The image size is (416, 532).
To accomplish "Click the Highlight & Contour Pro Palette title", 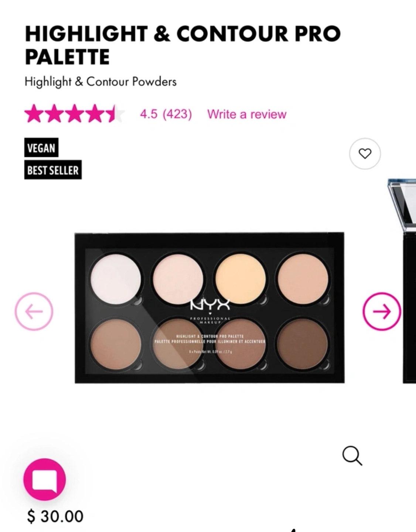I will click(183, 45).
